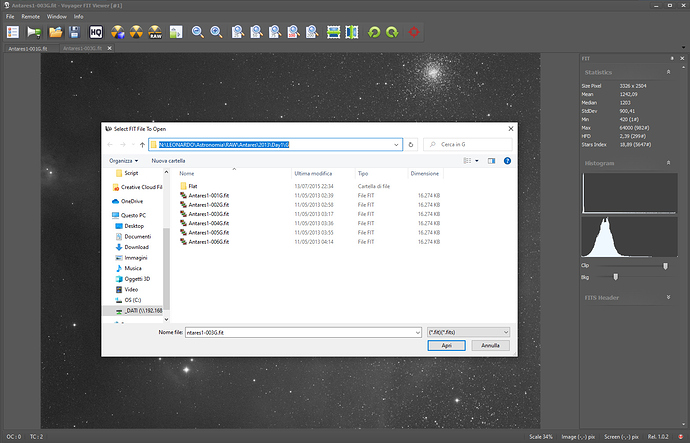Expand the FITS Header section
The height and width of the screenshot is (443, 690).
668,297
